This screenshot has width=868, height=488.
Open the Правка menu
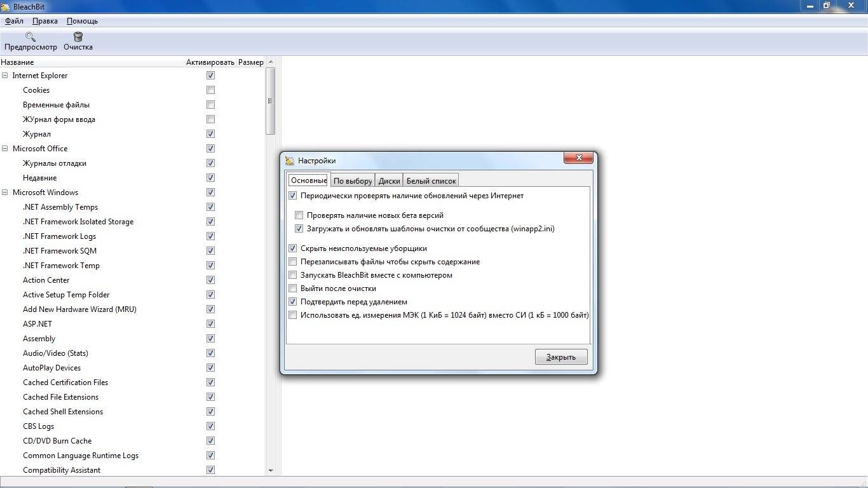click(x=45, y=21)
